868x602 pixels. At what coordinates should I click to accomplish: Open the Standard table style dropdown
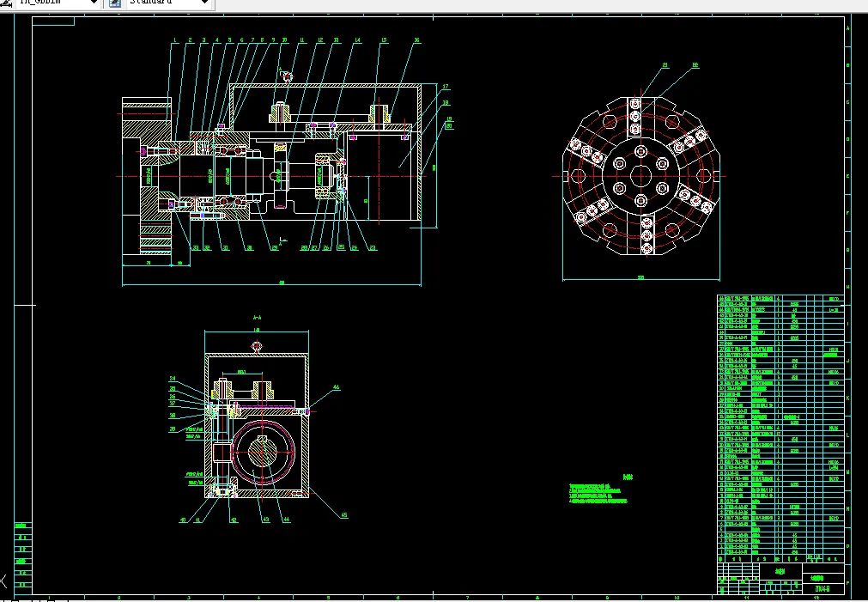point(203,3)
